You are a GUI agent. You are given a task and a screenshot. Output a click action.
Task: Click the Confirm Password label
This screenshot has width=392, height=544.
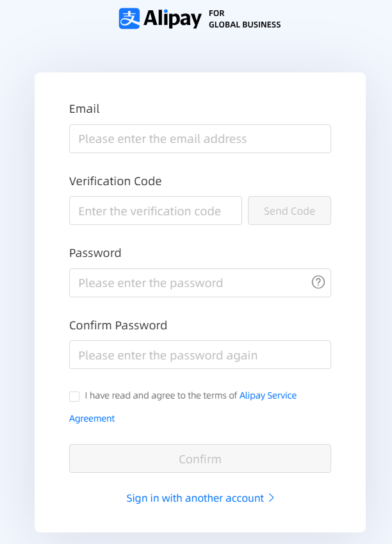[x=118, y=326]
